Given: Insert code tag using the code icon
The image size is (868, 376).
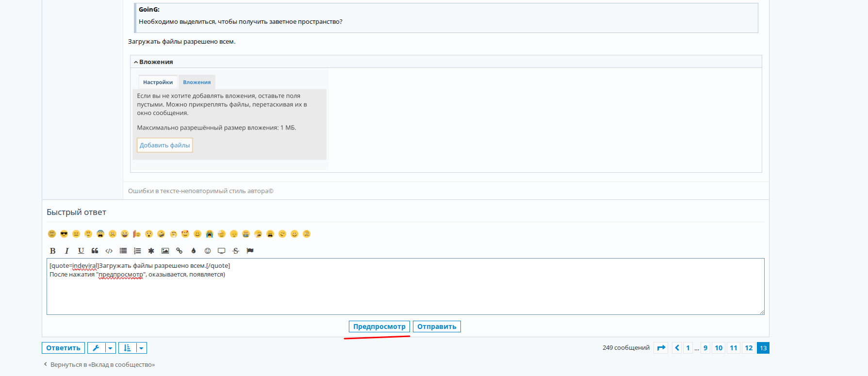Looking at the screenshot, I should point(109,251).
